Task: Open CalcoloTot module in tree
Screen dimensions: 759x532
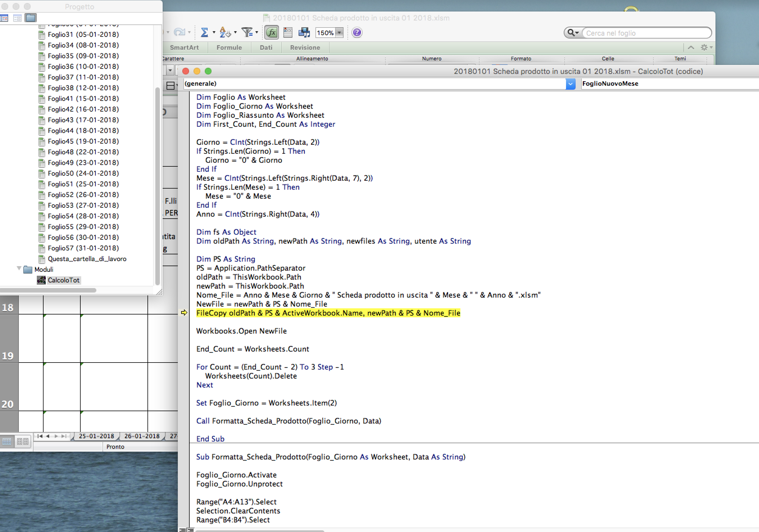Action: click(63, 280)
